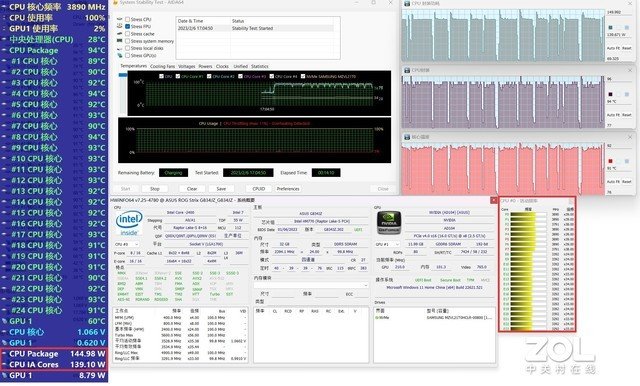Click the Elapsed Time display field
Screen dimensions: 640x386
[x=326, y=173]
